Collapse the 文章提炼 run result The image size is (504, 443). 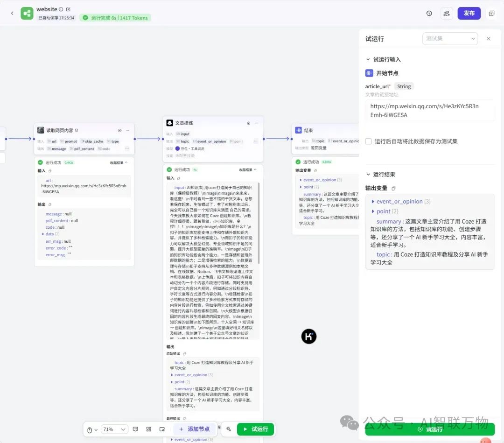[x=247, y=170]
